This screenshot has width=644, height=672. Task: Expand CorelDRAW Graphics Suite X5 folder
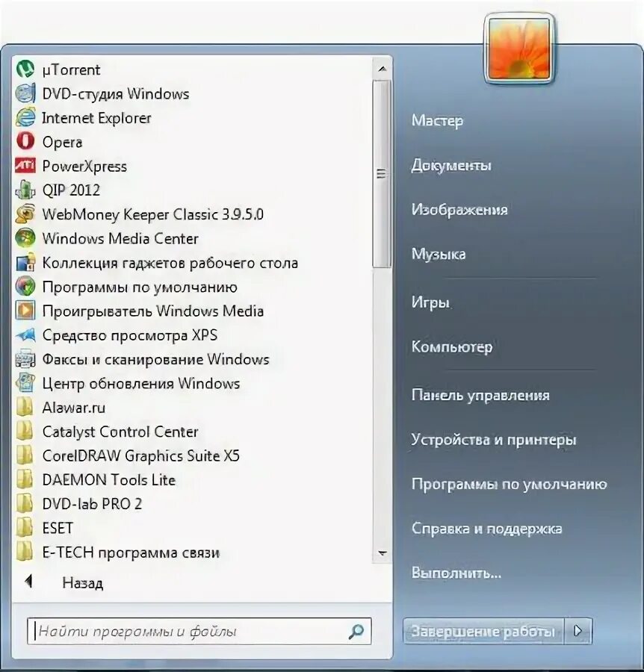(25, 455)
